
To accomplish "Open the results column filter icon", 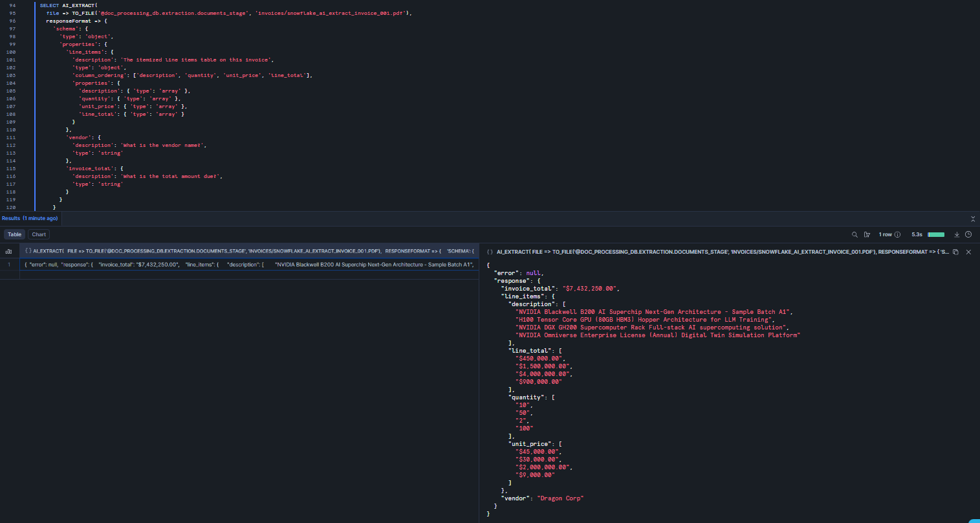I will click(867, 234).
